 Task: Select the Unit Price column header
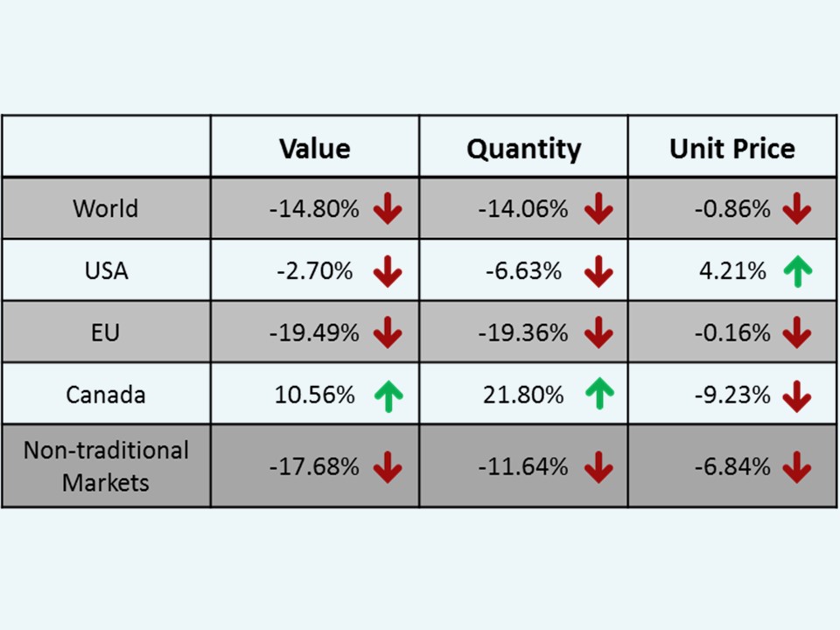point(732,148)
